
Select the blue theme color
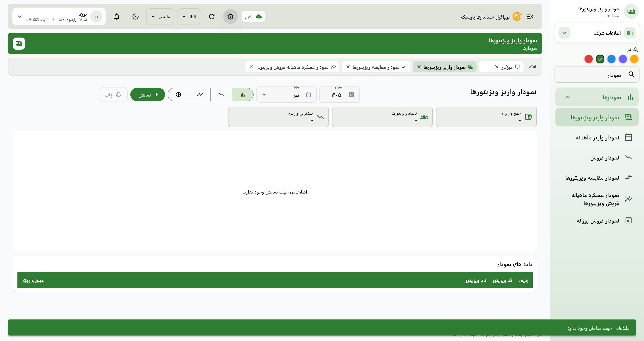612,59
